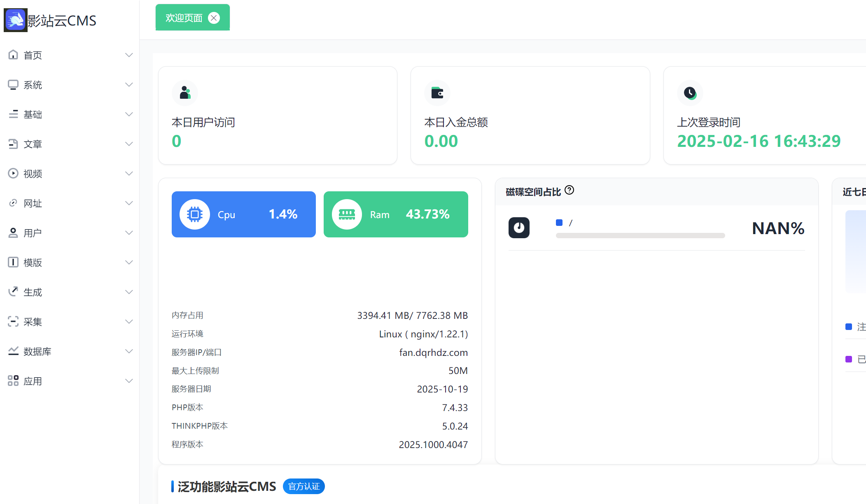Image resolution: width=866 pixels, height=504 pixels.
Task: Close the 欢迎页面 tab
Action: click(x=213, y=17)
